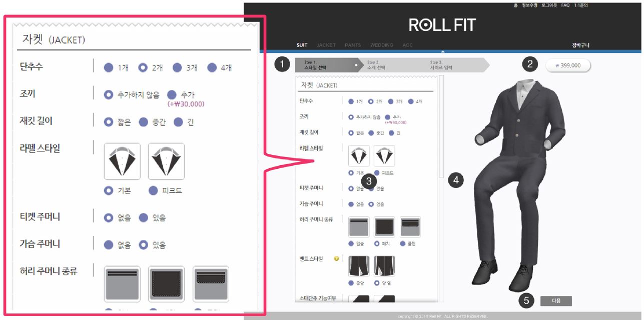The width and height of the screenshot is (644, 320).
Task: Select the side vents style icon
Action: pos(384,266)
